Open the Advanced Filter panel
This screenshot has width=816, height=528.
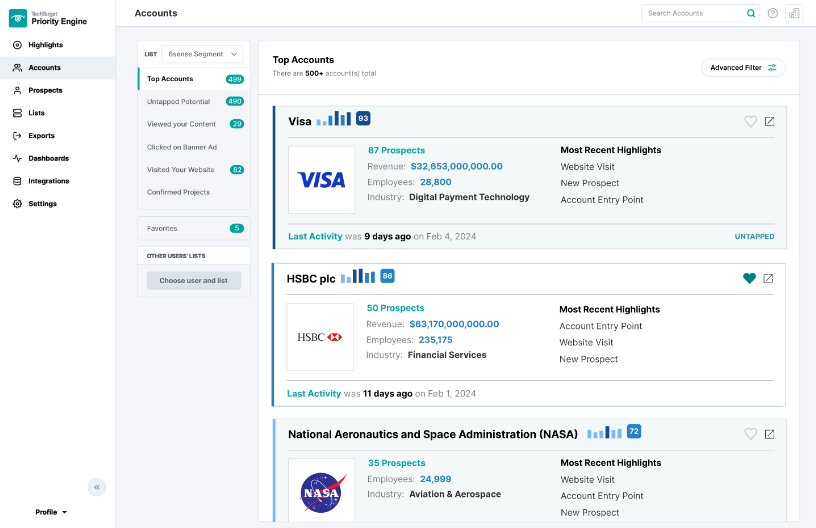pos(743,68)
